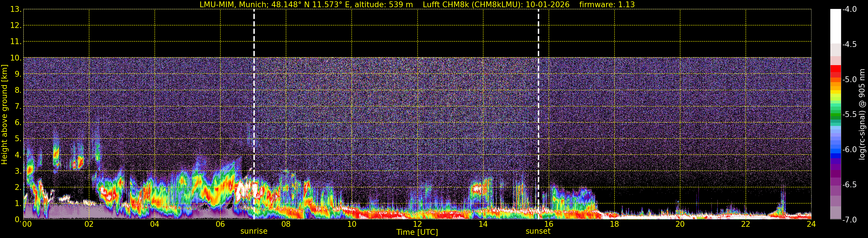Click the colorbar tick label "-4.5"
The image size is (868, 238).
tap(850, 44)
